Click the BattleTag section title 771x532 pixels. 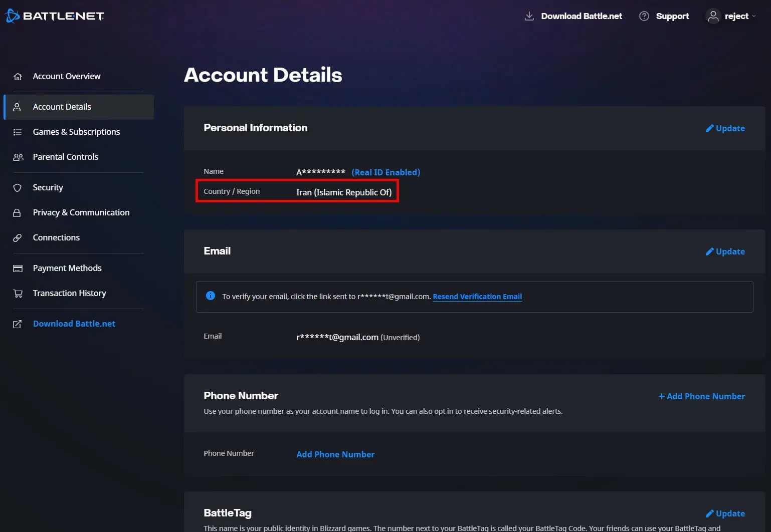coord(228,513)
